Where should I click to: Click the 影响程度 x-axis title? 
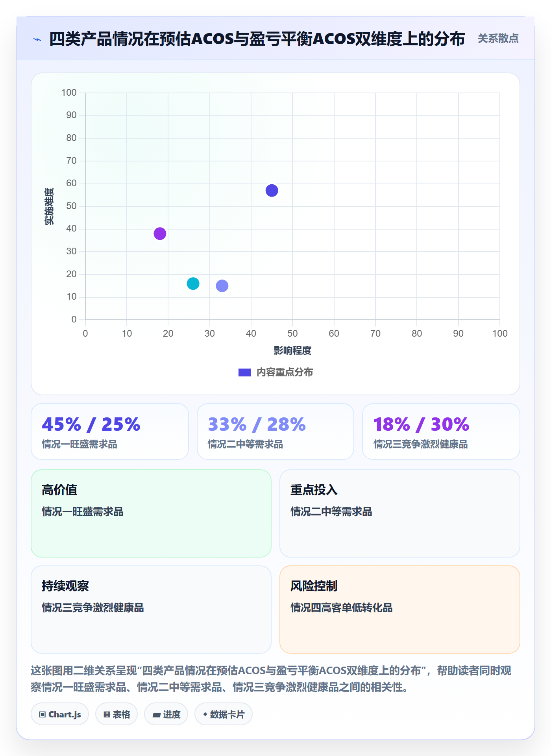coord(292,350)
